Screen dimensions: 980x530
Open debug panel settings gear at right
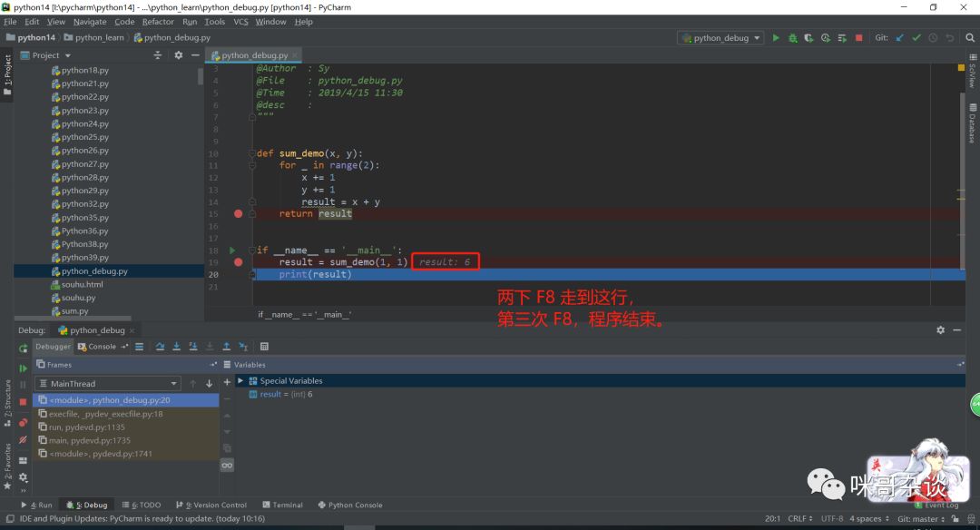coord(941,330)
